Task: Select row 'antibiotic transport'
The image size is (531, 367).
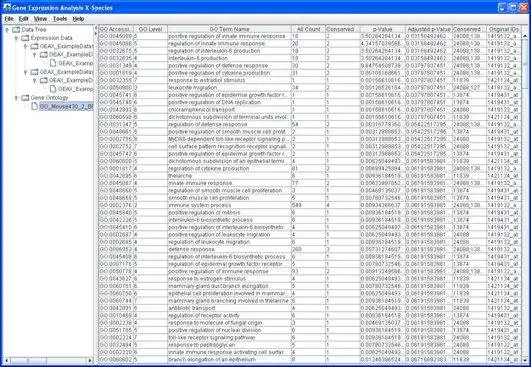Action: (310, 308)
